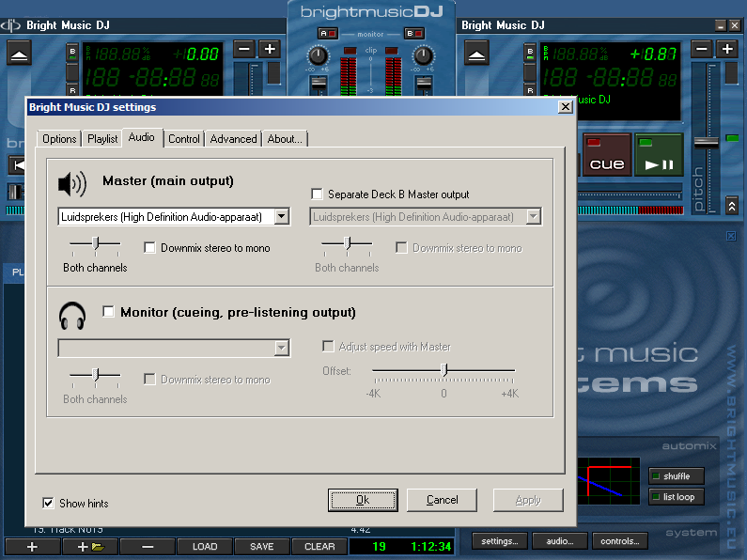This screenshot has height=560, width=747.
Task: Eject track on left deck
Action: pos(19,53)
